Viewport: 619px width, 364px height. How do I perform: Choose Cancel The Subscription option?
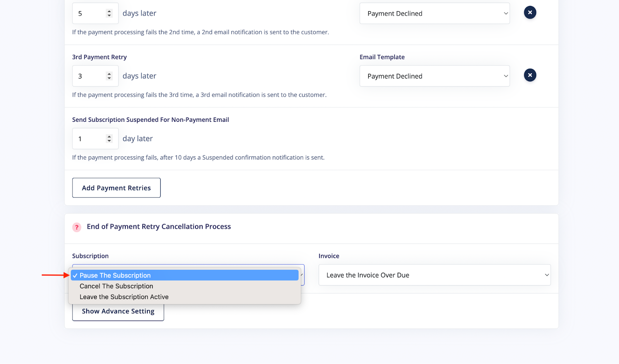point(185,286)
